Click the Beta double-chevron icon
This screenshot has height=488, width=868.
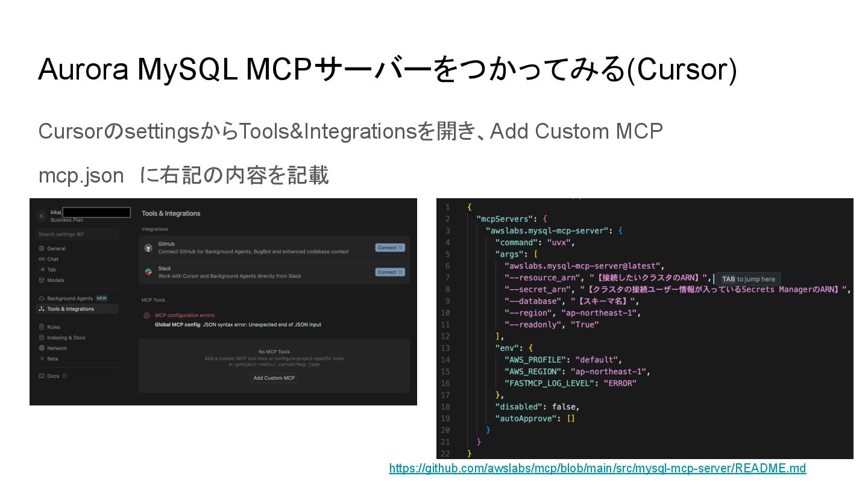(41, 358)
